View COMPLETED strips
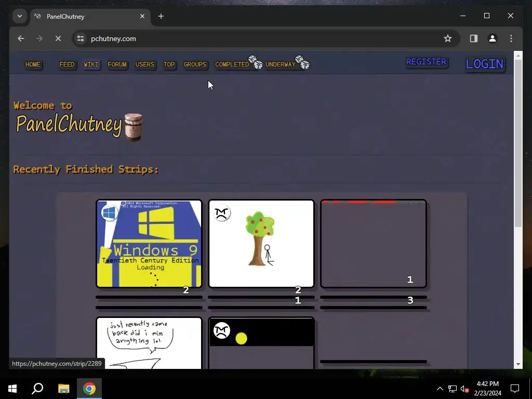 pos(232,64)
